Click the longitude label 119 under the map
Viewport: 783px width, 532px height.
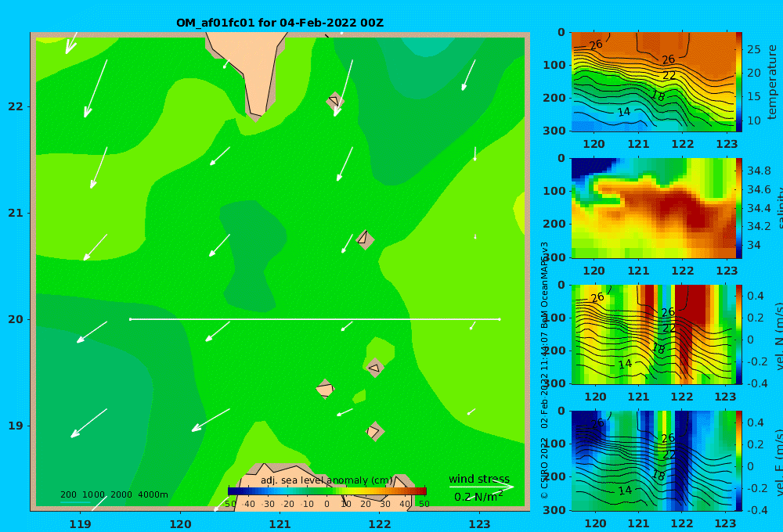(x=81, y=524)
